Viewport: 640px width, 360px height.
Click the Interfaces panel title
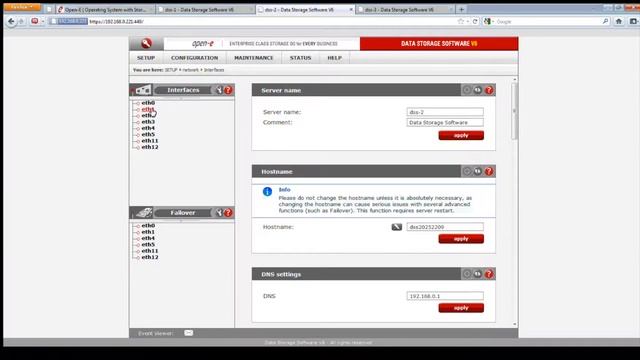coord(183,90)
